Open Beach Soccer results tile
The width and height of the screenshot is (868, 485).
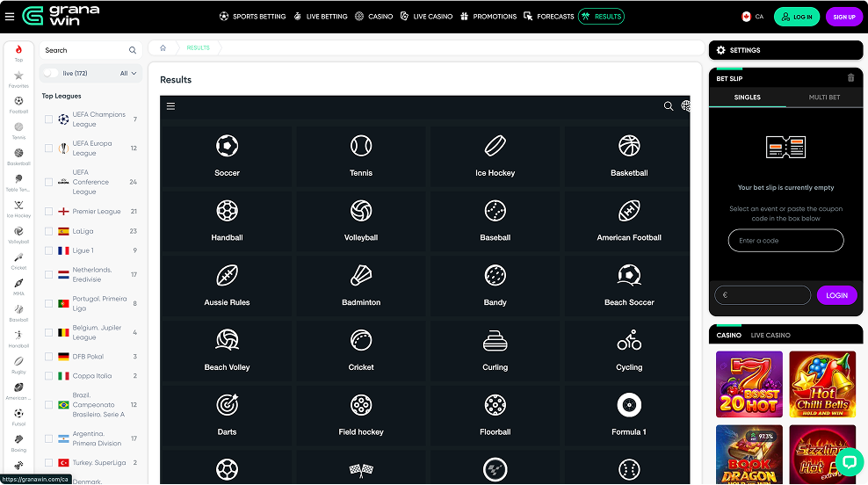pyautogui.click(x=629, y=286)
